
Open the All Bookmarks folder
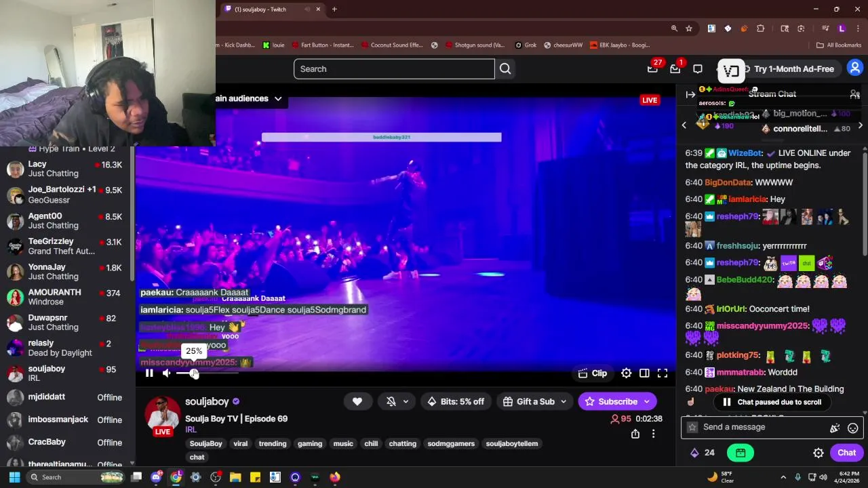[x=839, y=45]
